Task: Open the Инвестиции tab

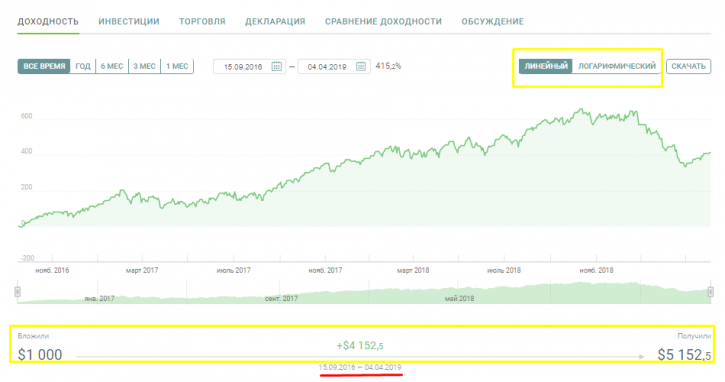Action: (129, 22)
